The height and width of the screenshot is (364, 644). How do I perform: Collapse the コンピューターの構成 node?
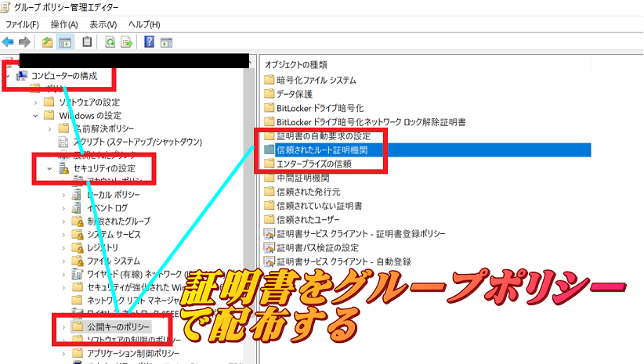pos(8,76)
